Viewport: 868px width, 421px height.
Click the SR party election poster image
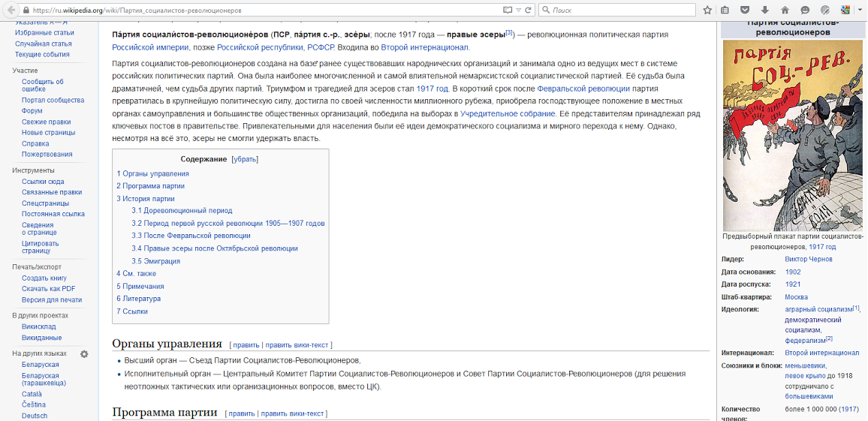pyautogui.click(x=792, y=135)
